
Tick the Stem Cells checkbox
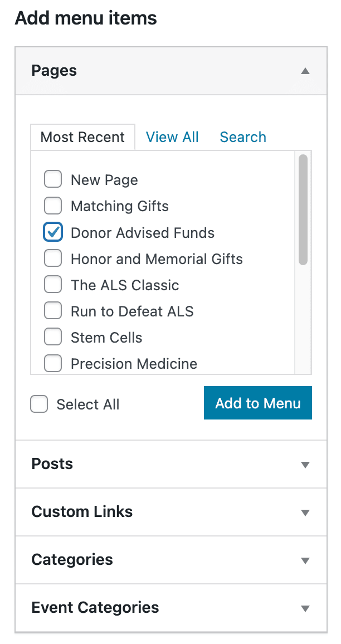[53, 337]
